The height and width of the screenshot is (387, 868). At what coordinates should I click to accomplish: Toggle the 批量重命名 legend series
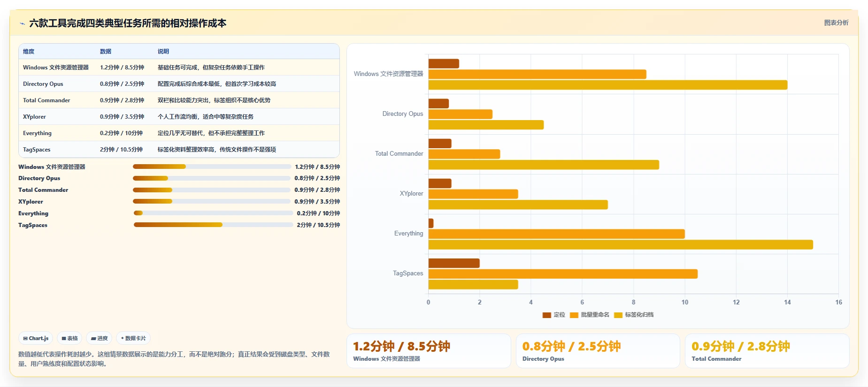[x=589, y=315]
